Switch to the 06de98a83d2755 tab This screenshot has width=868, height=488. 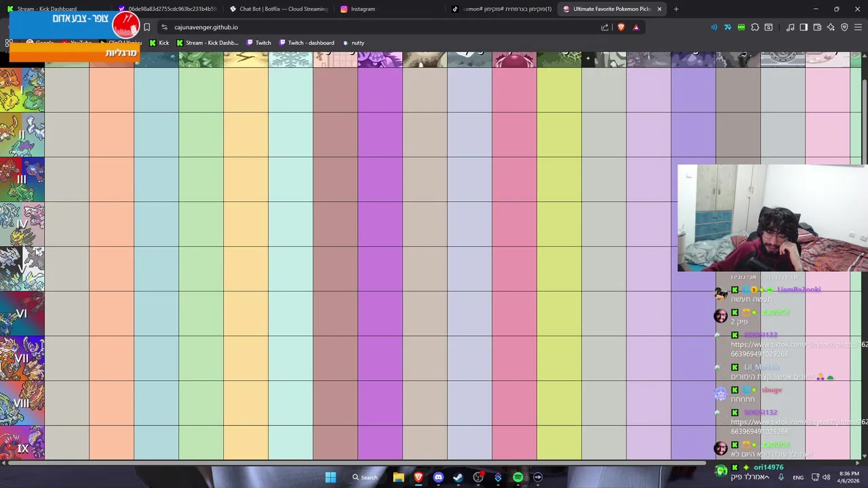tap(167, 9)
